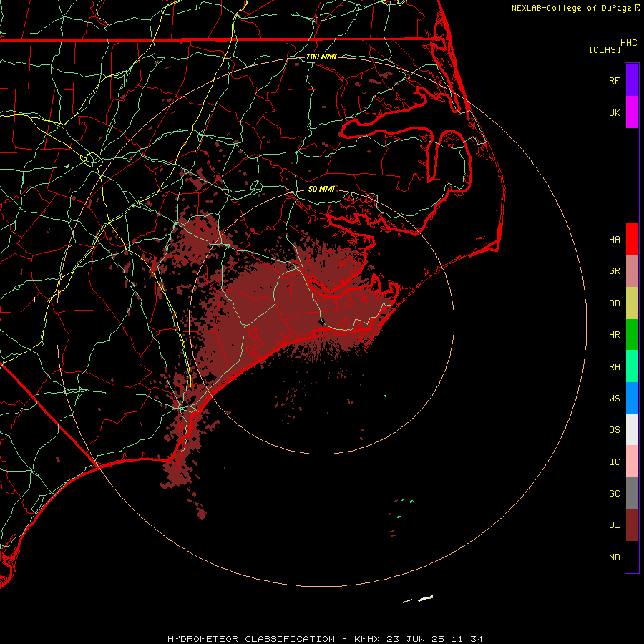Click the RA legend label
Screen dimensions: 644x644
tap(614, 367)
